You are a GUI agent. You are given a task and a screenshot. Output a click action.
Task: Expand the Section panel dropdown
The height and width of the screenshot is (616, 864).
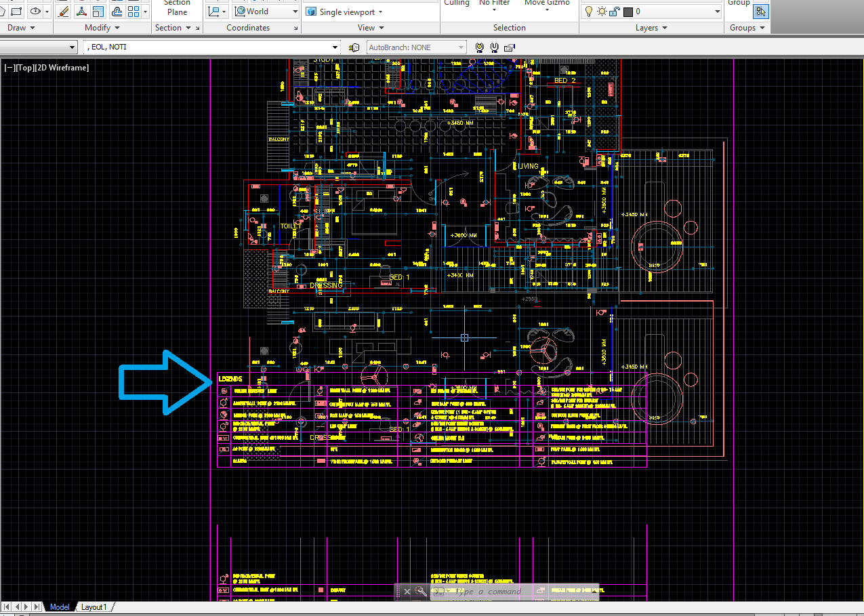172,28
